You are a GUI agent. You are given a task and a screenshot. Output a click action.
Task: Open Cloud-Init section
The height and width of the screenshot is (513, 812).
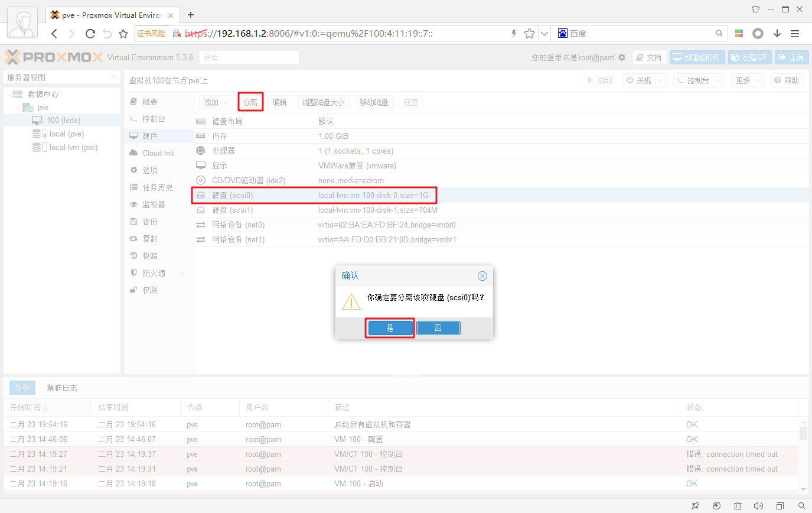[x=159, y=153]
